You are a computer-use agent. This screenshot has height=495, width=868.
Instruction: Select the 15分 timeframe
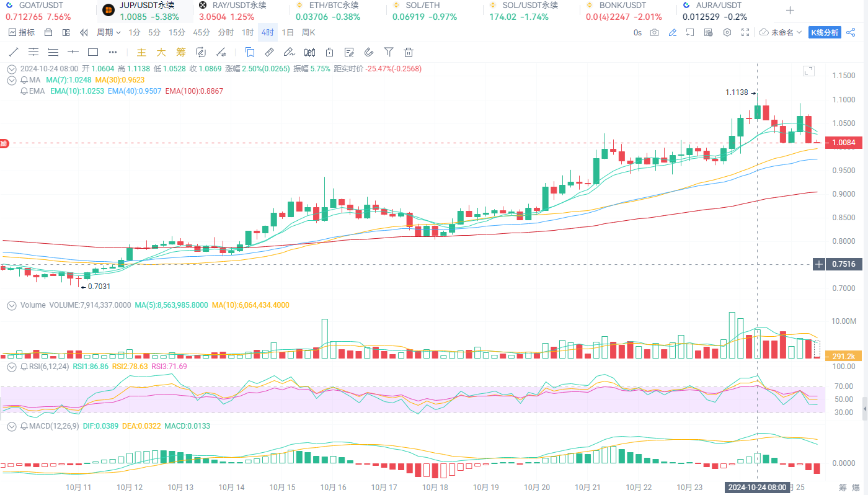(x=177, y=32)
